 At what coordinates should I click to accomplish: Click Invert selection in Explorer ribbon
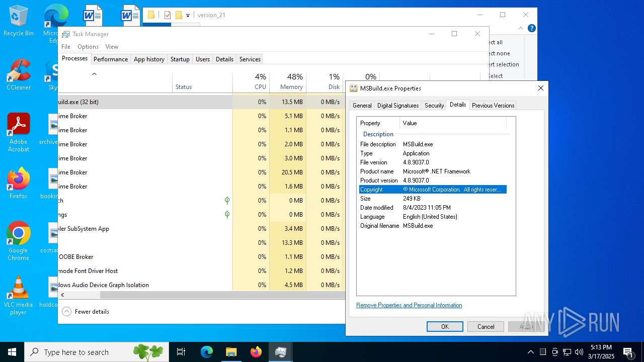pos(504,64)
